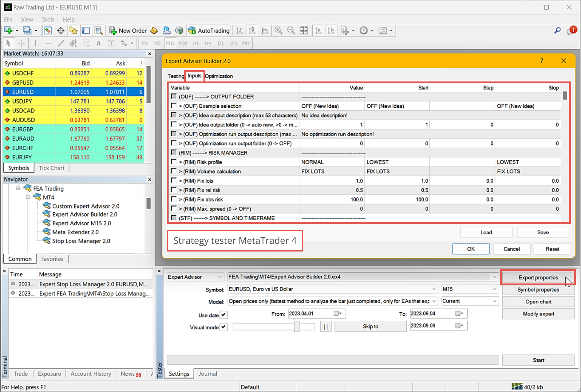
Task: Toggle the Terminal window icon
Action: point(86,30)
